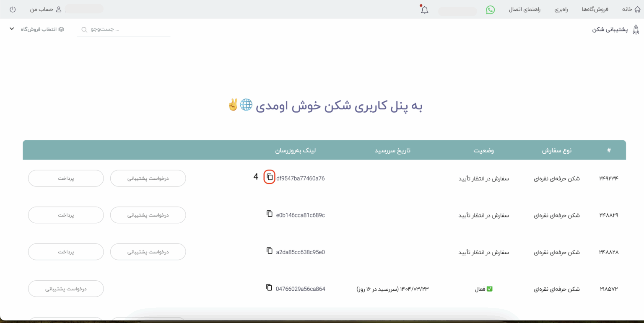This screenshot has width=644, height=323.
Task: Copy the update link a2da85cc638c95e0
Action: (x=269, y=251)
